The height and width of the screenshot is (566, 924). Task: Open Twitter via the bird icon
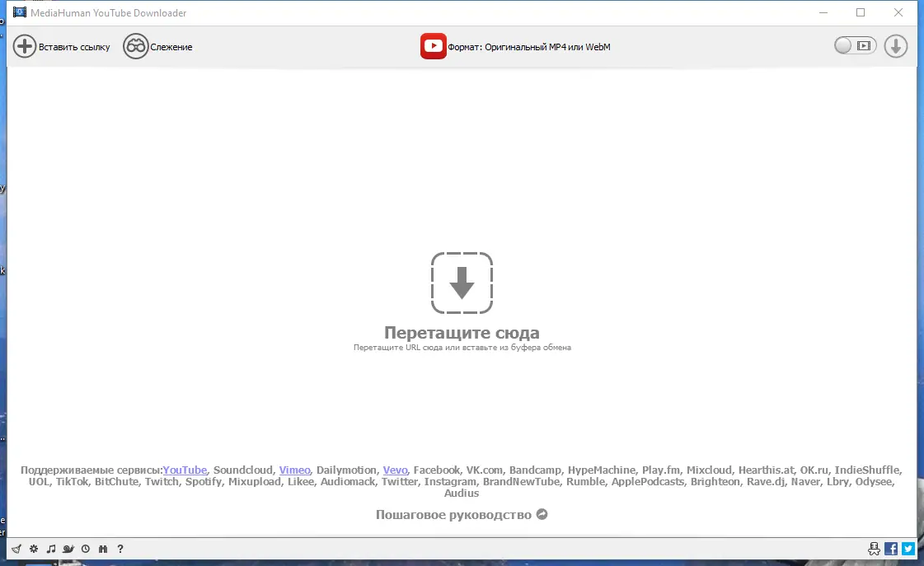point(908,548)
